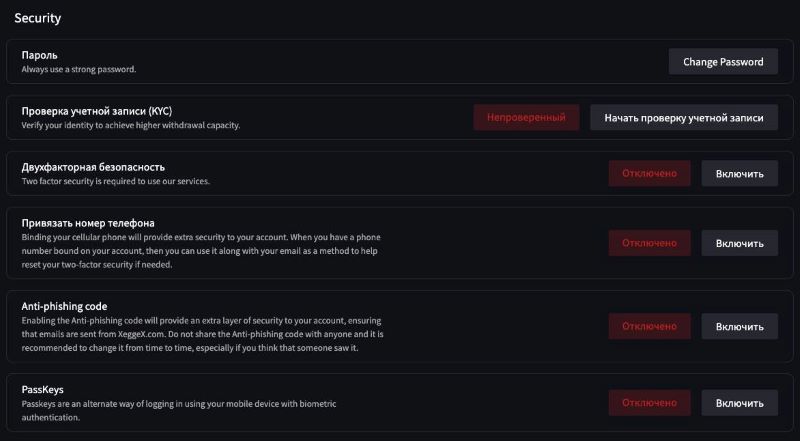Click Проверка учетной записи (KYC) title
Screen dimensions: 800x441
(103, 111)
